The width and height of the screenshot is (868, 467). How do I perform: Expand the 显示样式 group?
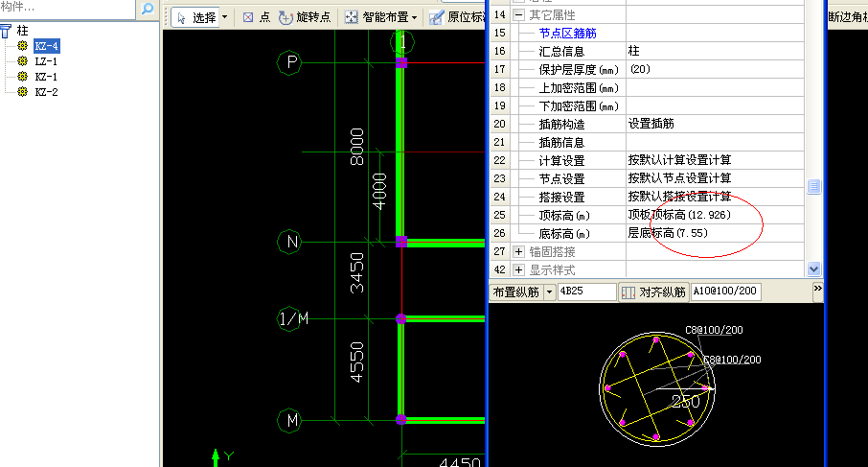(x=518, y=270)
